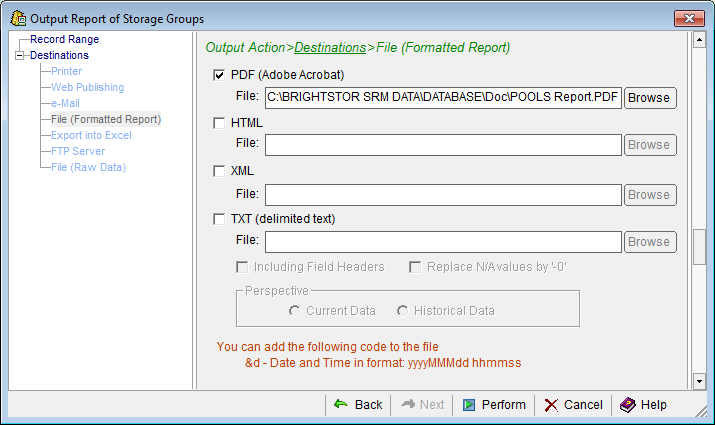
Task: Collapse the Destinations tree node
Action: pyautogui.click(x=18, y=56)
